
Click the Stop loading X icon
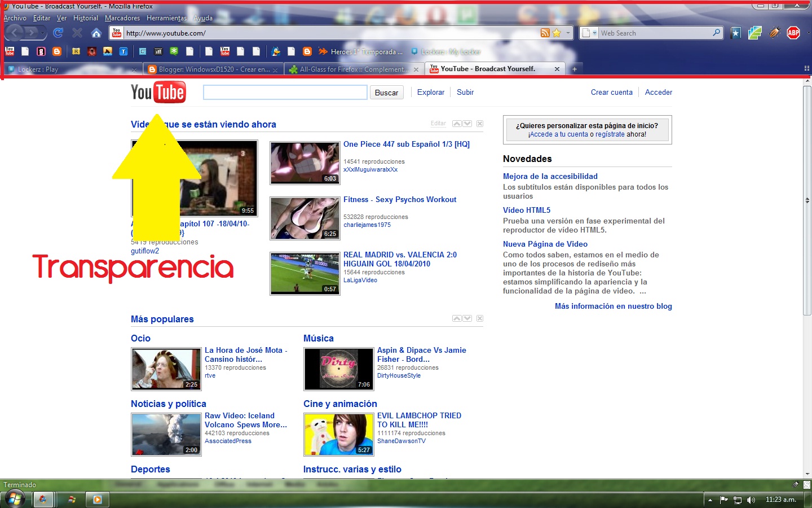point(77,33)
